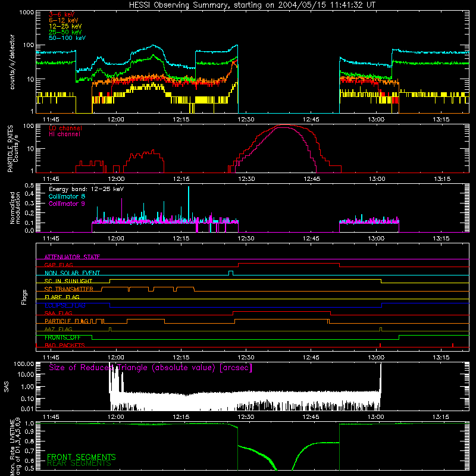Click the Collimator 9 legend label
Viewport: 476px width, 476px height.
[x=67, y=203]
